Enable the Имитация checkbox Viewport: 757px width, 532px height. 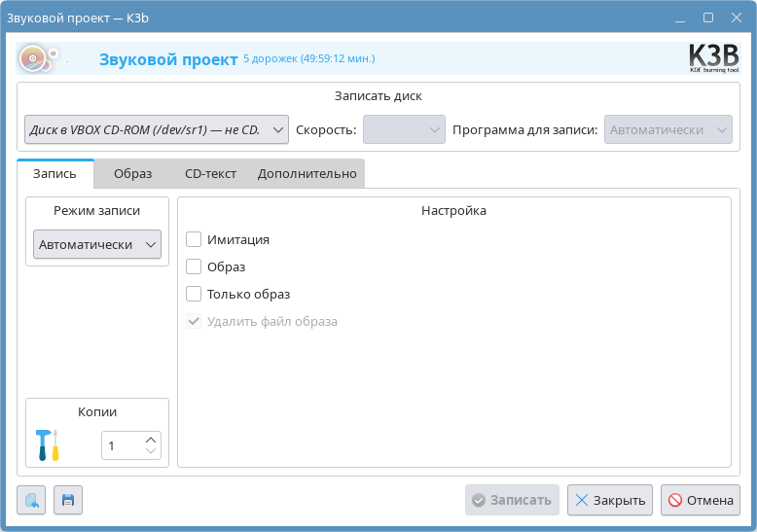pyautogui.click(x=194, y=239)
